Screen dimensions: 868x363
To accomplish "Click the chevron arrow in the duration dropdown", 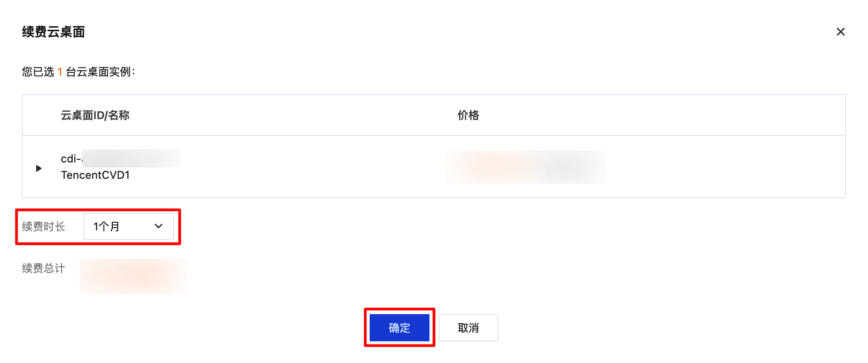I will pos(159,226).
